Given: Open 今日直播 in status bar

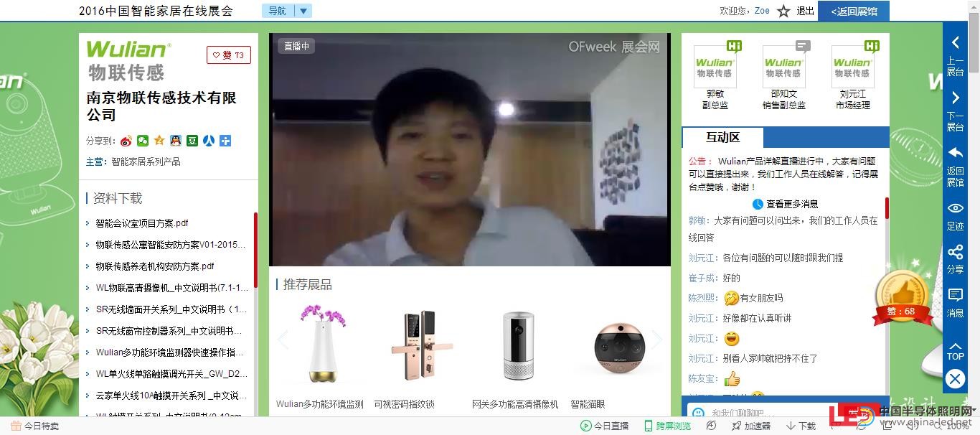Looking at the screenshot, I should pyautogui.click(x=604, y=426).
